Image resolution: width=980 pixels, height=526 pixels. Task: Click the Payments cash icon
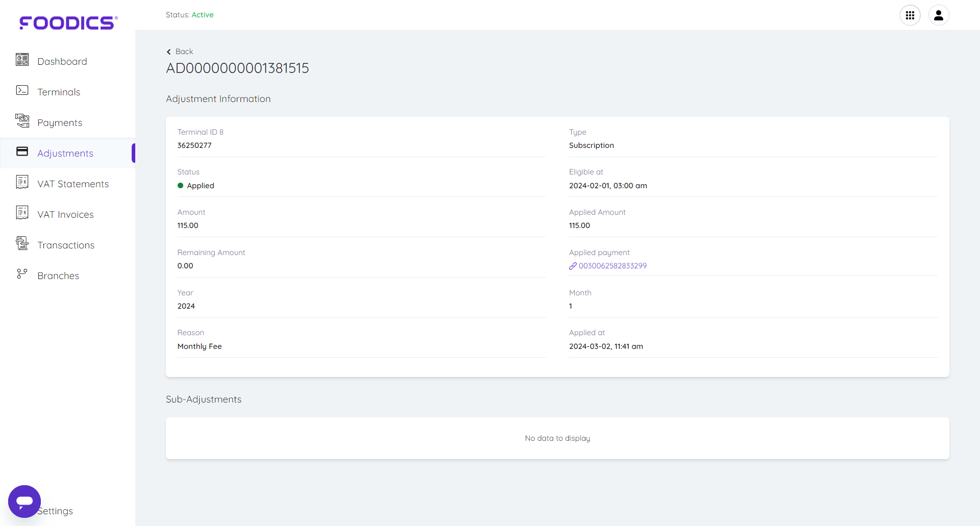pos(22,121)
